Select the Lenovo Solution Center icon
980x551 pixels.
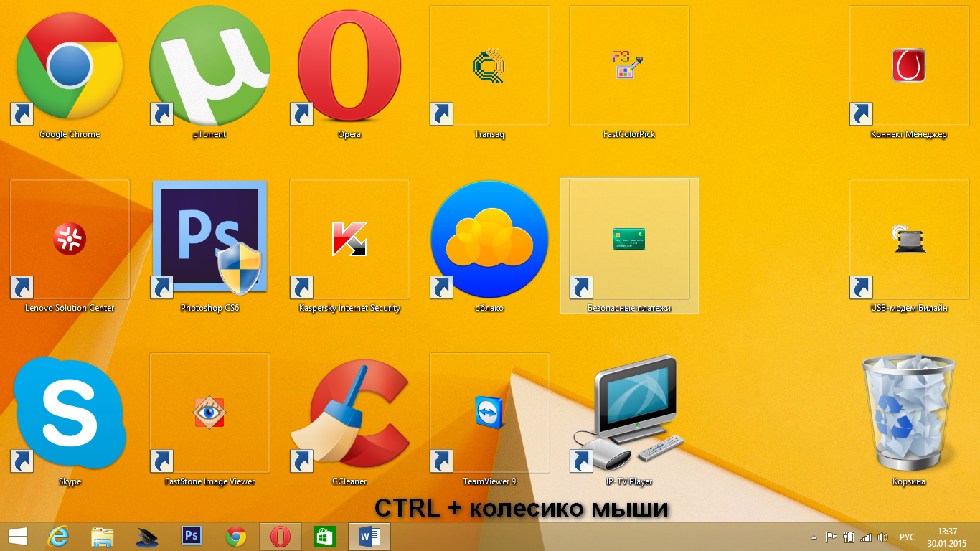(x=70, y=239)
